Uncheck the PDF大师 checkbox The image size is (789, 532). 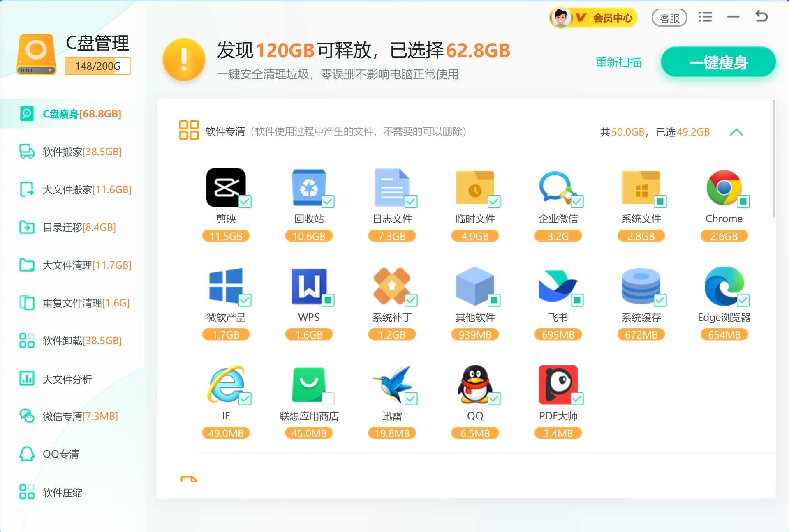[577, 399]
